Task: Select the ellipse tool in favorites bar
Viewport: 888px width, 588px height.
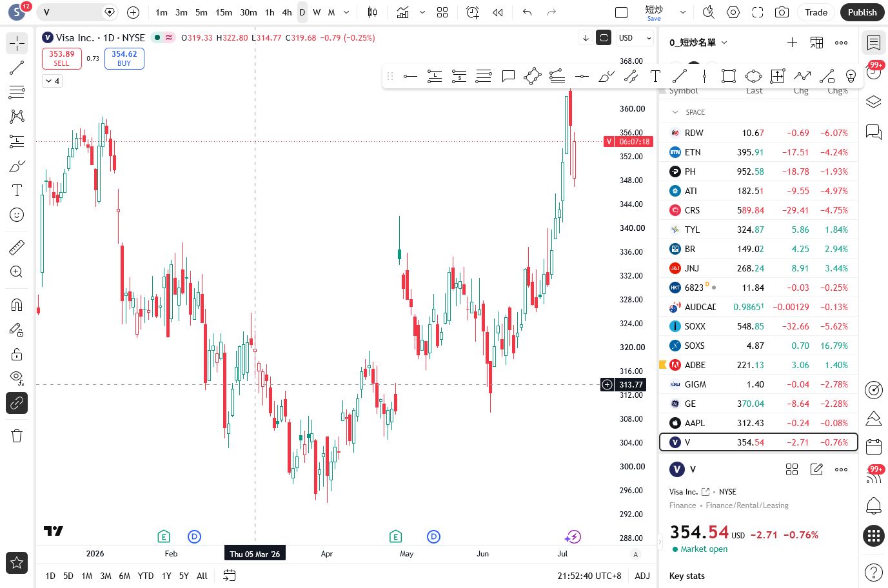Action: point(753,76)
